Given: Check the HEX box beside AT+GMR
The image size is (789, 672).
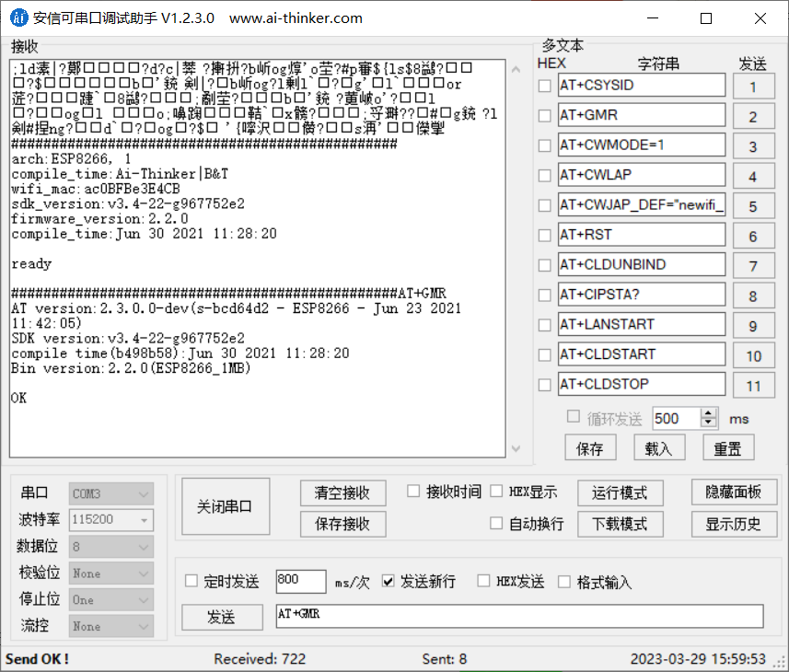Looking at the screenshot, I should click(x=543, y=115).
